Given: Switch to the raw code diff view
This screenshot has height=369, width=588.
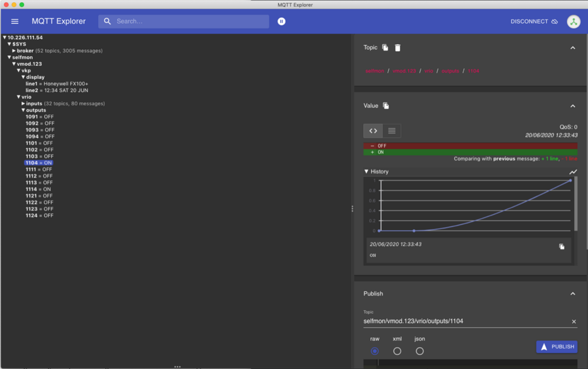Looking at the screenshot, I should pyautogui.click(x=373, y=130).
